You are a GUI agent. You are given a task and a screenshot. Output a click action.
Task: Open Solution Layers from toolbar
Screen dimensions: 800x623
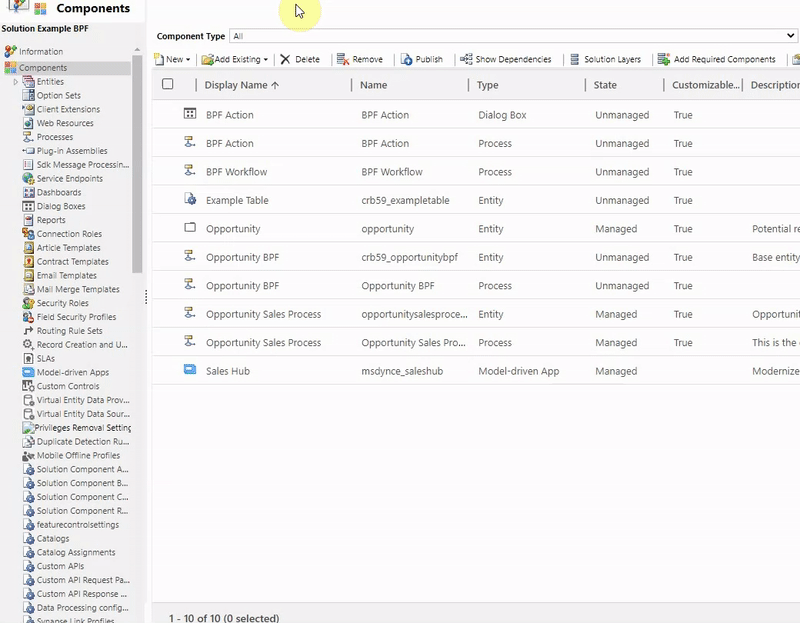(575, 59)
